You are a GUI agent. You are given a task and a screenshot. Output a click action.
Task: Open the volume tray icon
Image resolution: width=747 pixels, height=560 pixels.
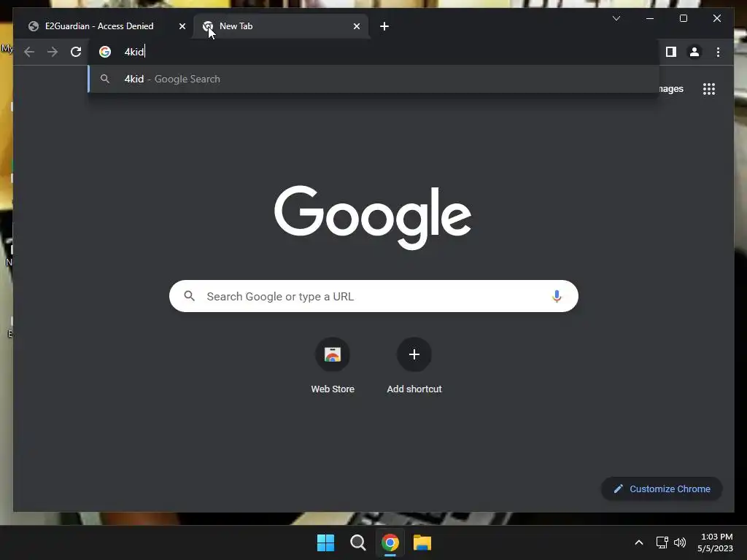(x=680, y=542)
